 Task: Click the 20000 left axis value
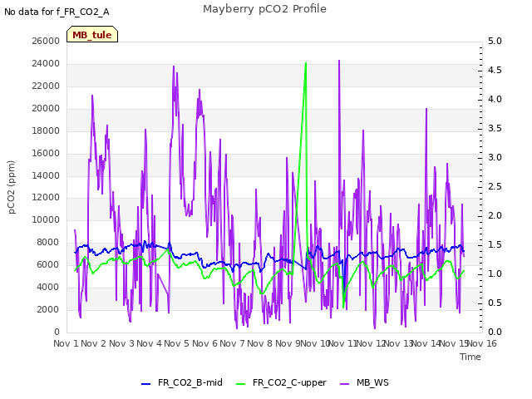[x=46, y=108]
